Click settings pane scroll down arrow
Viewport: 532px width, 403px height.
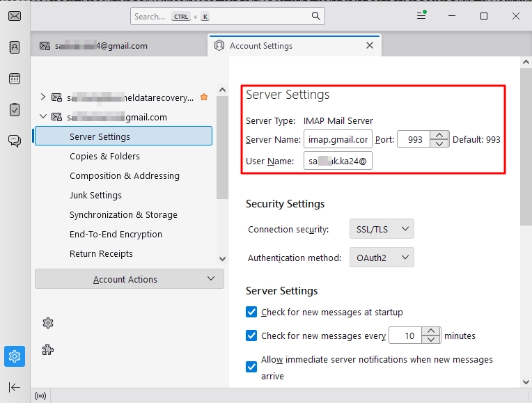526,382
